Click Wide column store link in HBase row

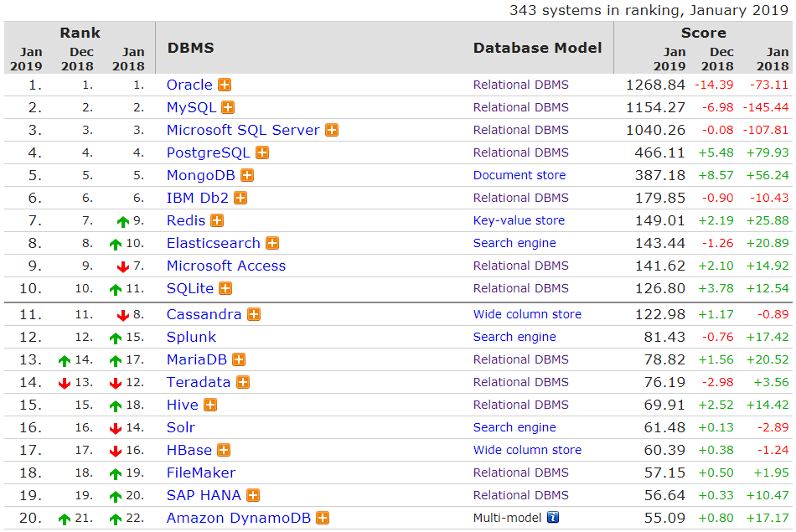point(527,450)
